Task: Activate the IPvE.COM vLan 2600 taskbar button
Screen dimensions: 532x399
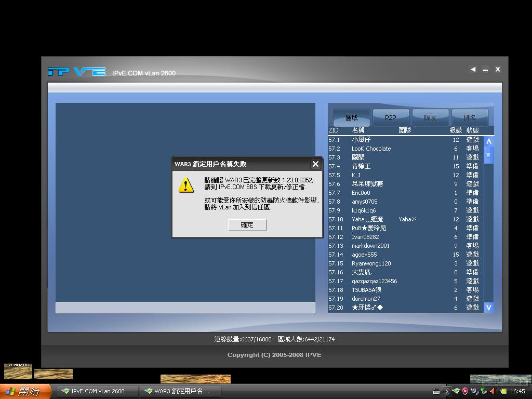Action: 97,391
